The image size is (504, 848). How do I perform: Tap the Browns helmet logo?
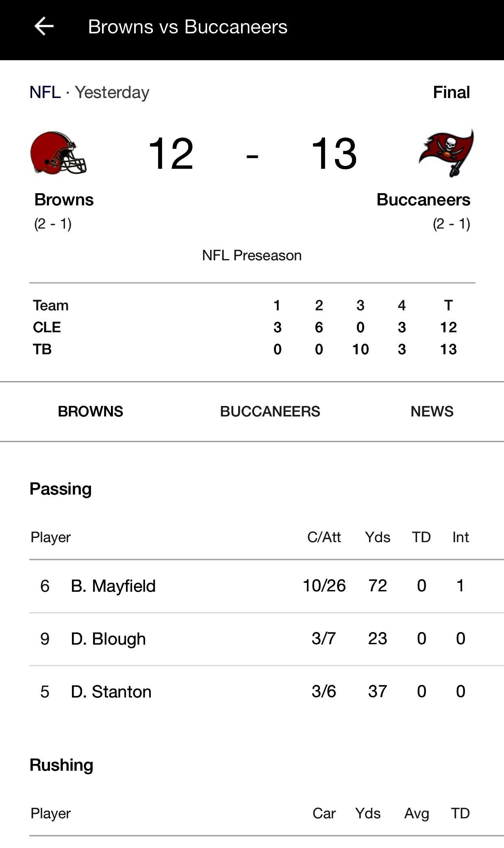click(59, 153)
